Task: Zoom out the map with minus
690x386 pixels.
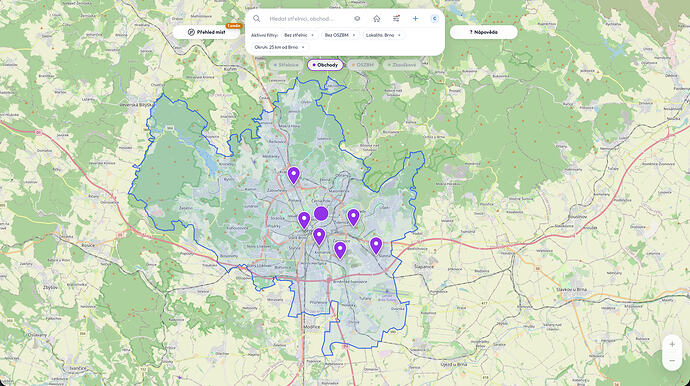Action: coord(672,361)
